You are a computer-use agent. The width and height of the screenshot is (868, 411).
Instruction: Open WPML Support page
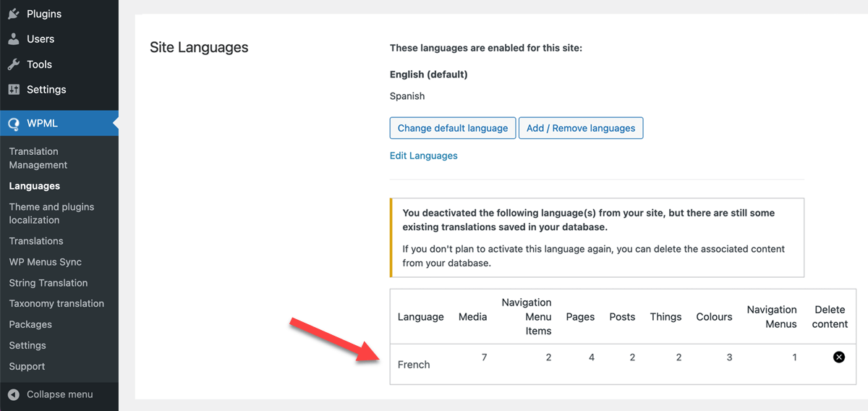tap(27, 366)
